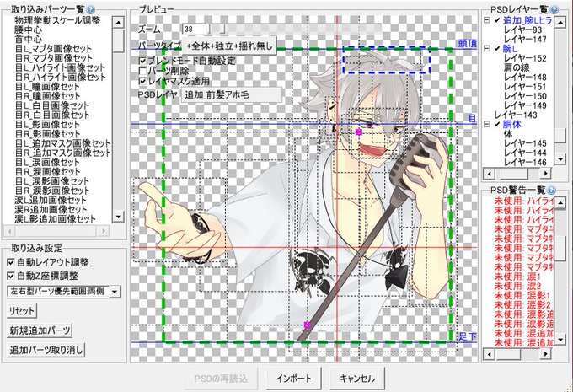Click the インポート button
This screenshot has height=392, width=573.
tap(294, 379)
